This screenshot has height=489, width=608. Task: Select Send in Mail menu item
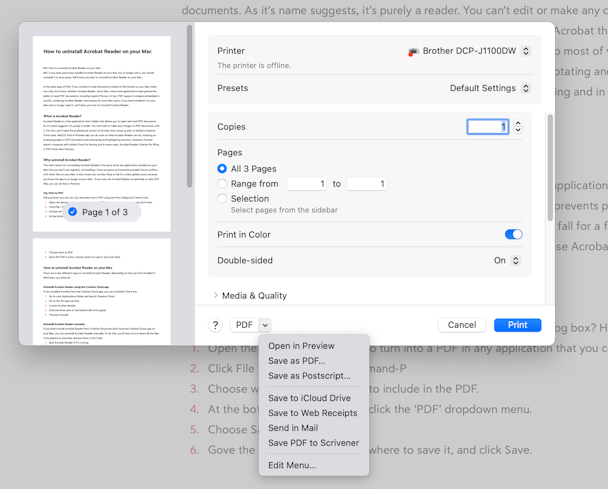(293, 428)
